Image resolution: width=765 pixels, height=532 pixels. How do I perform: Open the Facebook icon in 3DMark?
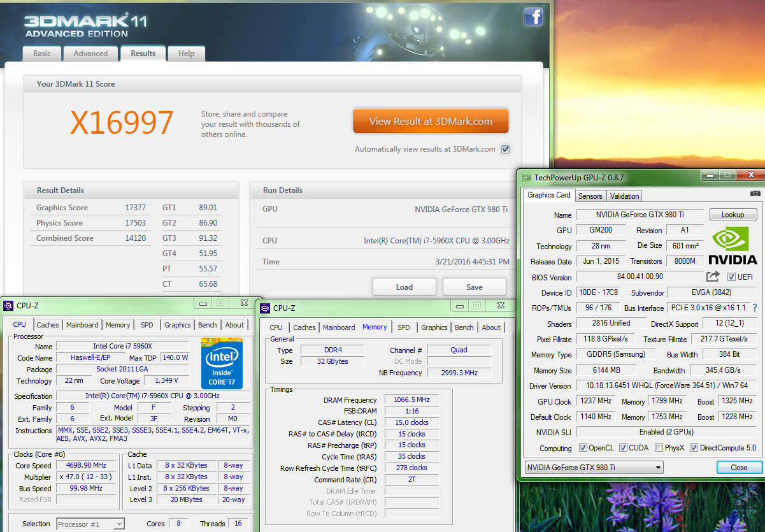(534, 17)
